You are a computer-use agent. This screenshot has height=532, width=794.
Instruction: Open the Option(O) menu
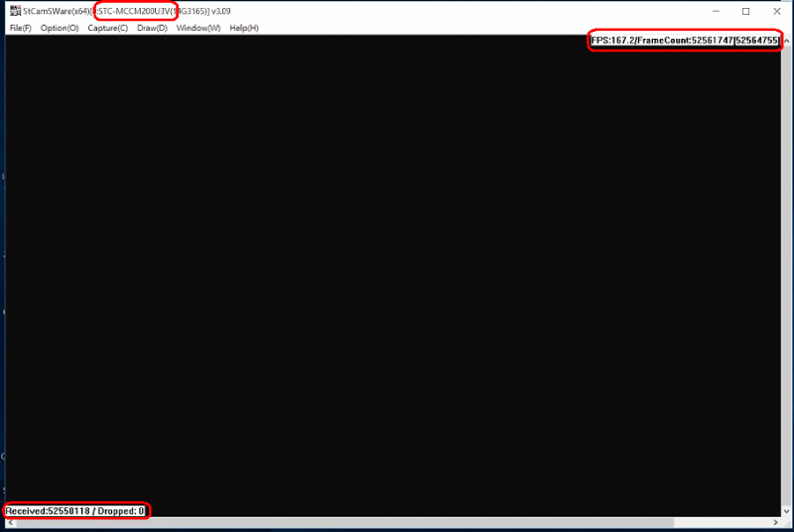coord(60,28)
